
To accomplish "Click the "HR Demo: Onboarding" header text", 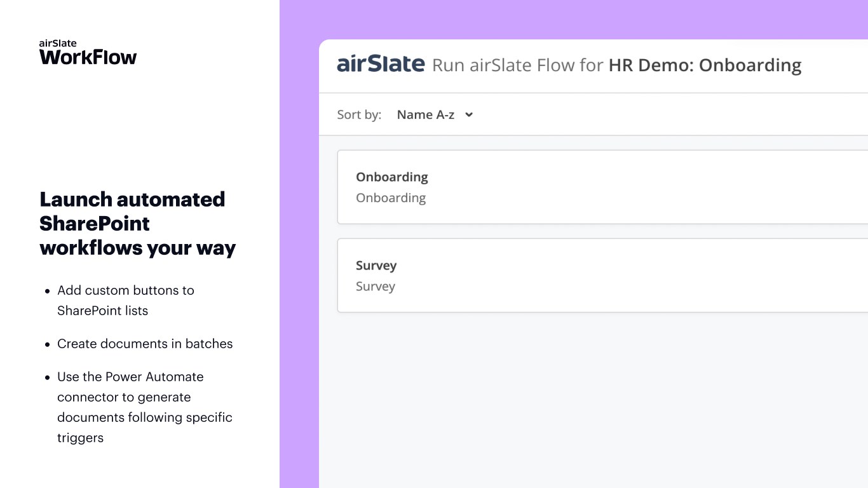I will click(705, 65).
